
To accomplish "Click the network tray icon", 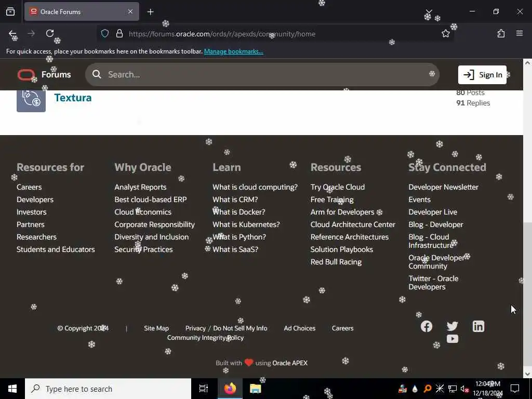I will click(453, 389).
